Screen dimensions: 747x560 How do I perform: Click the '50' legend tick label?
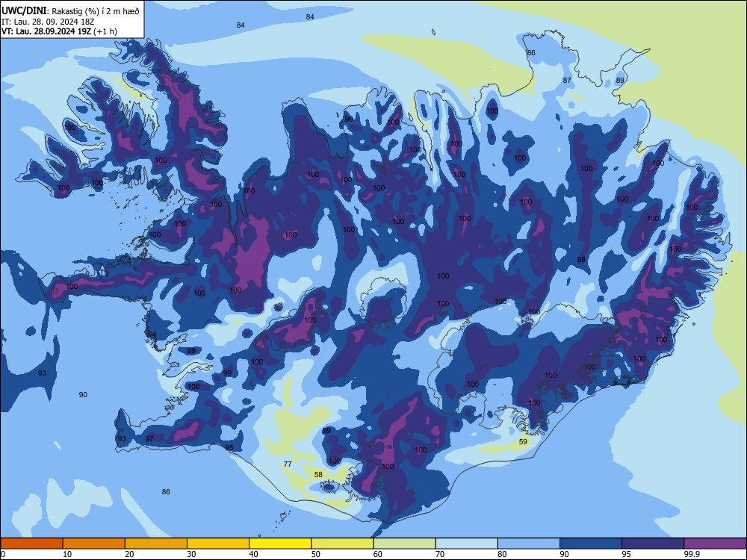coord(316,554)
